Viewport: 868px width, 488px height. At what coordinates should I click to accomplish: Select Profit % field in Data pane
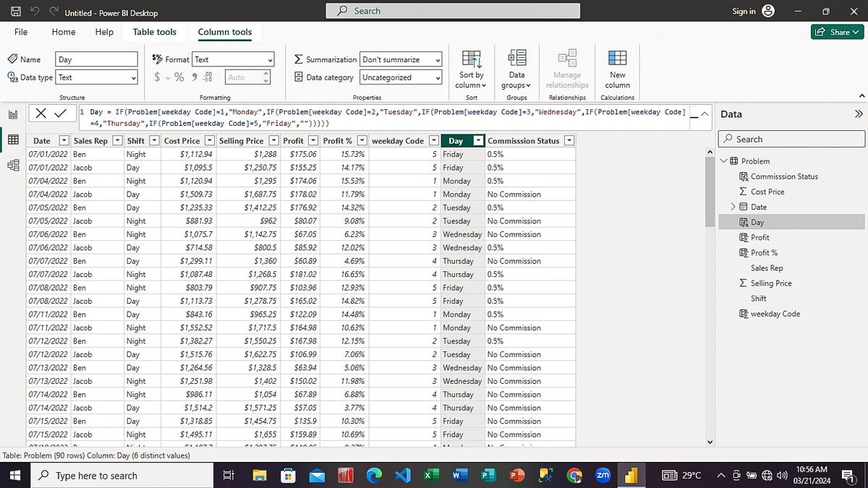click(x=764, y=252)
